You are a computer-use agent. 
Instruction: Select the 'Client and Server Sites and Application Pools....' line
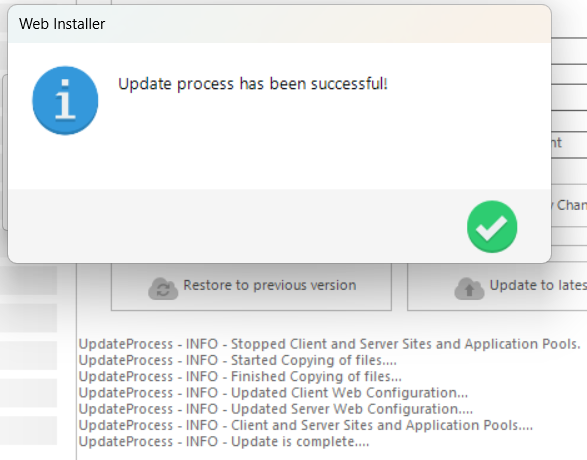tap(305, 425)
